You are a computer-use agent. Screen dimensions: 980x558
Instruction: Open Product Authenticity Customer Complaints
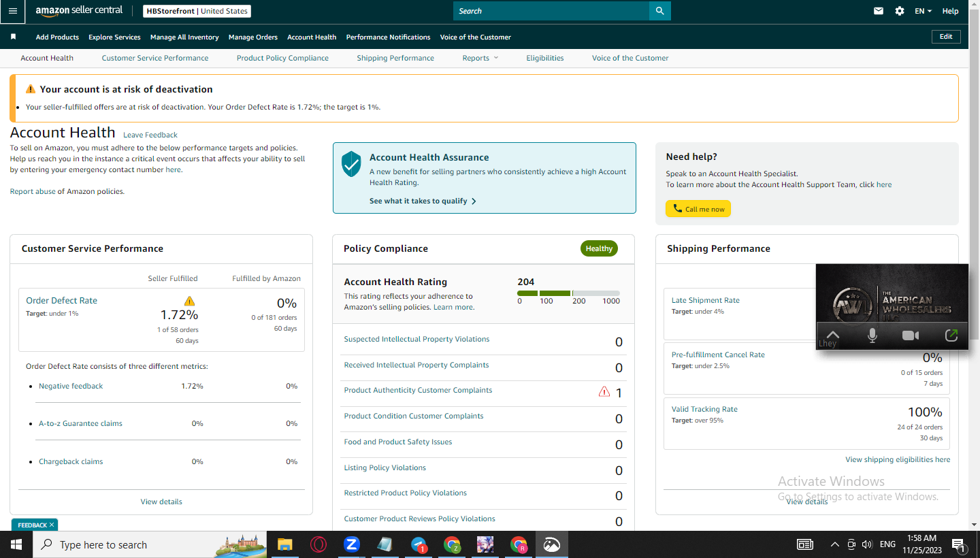point(418,390)
